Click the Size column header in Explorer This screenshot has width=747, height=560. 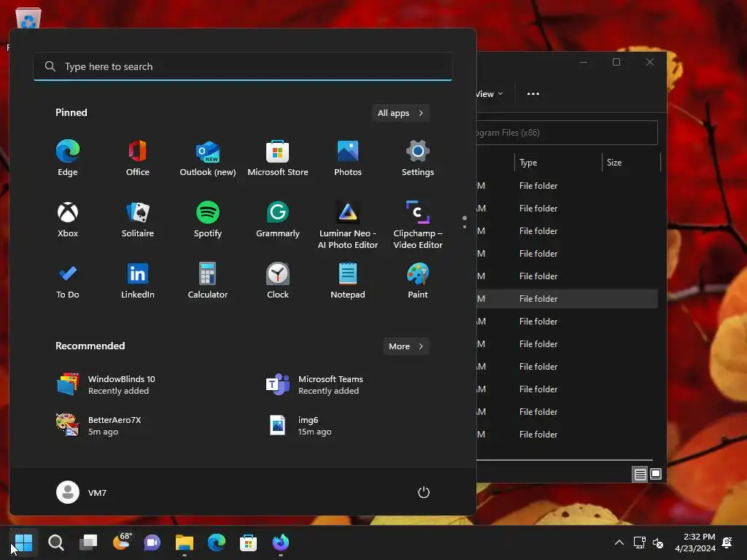(x=631, y=163)
